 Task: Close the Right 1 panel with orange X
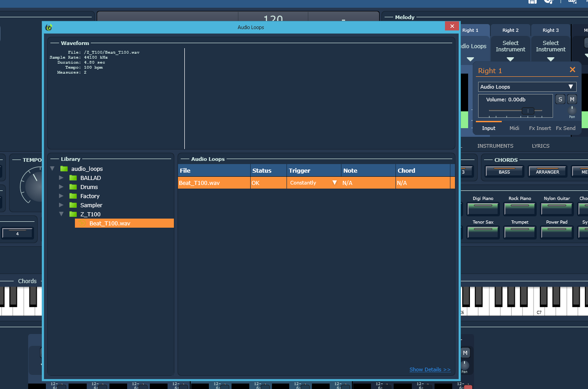[x=573, y=70]
